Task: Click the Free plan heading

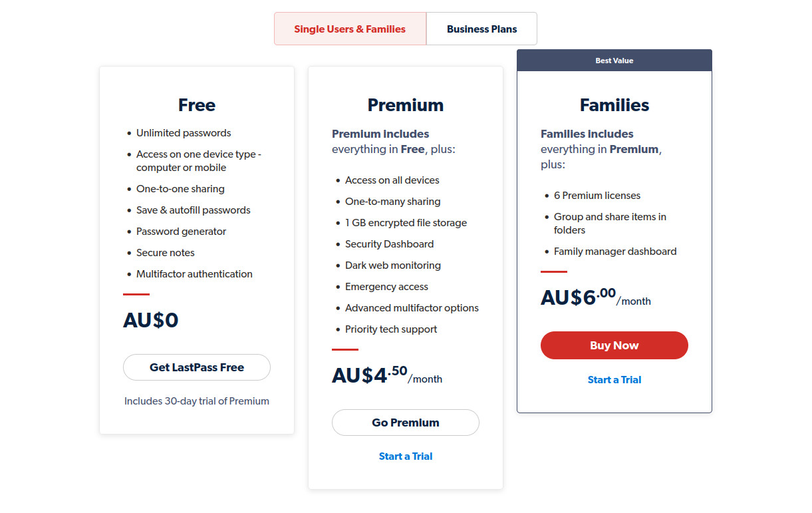Action: [x=197, y=105]
